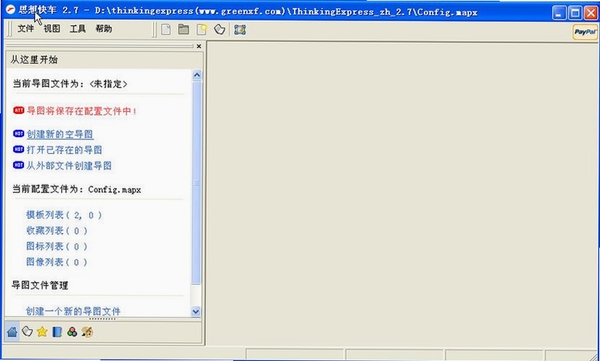Select the paint palette tab icon
Screen dimensions: 600x361
87,332
